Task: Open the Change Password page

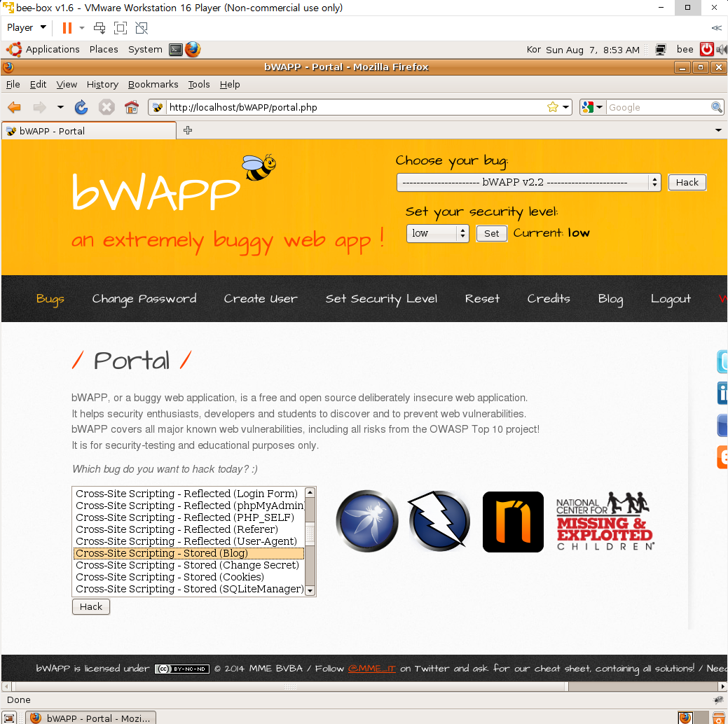Action: pos(144,299)
